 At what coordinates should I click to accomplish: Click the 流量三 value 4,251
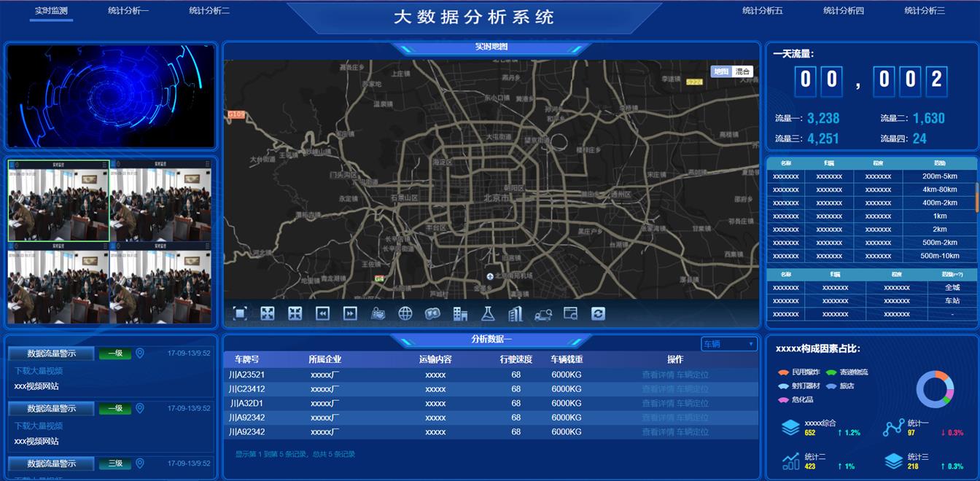[x=823, y=138]
